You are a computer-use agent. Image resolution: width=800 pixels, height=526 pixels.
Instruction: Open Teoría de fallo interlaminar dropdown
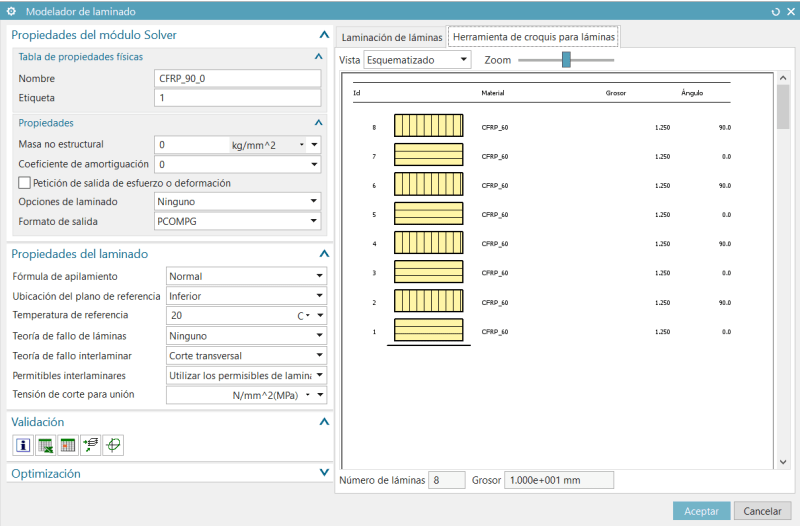click(x=319, y=355)
